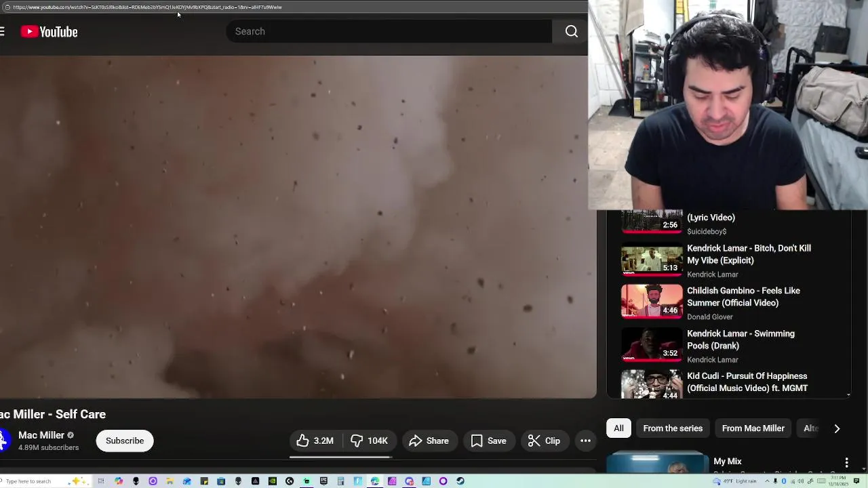
Task: Launch Steam from the taskbar
Action: pos(460,481)
